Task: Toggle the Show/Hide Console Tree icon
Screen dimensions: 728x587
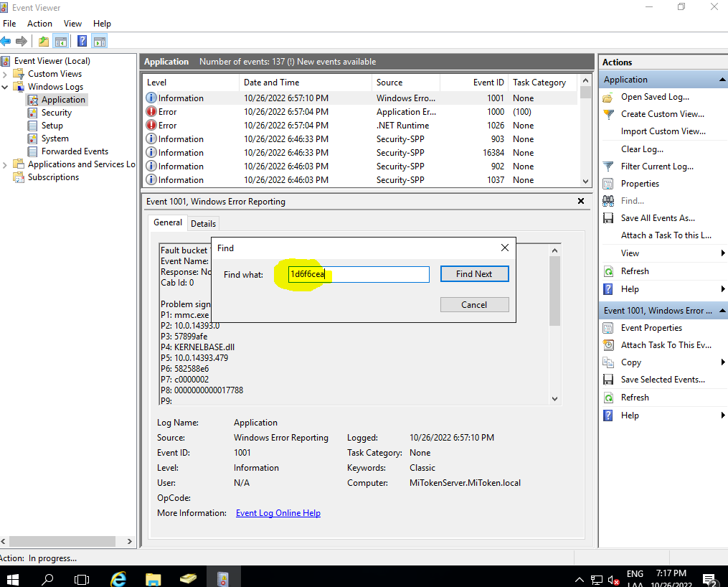Action: [61, 42]
